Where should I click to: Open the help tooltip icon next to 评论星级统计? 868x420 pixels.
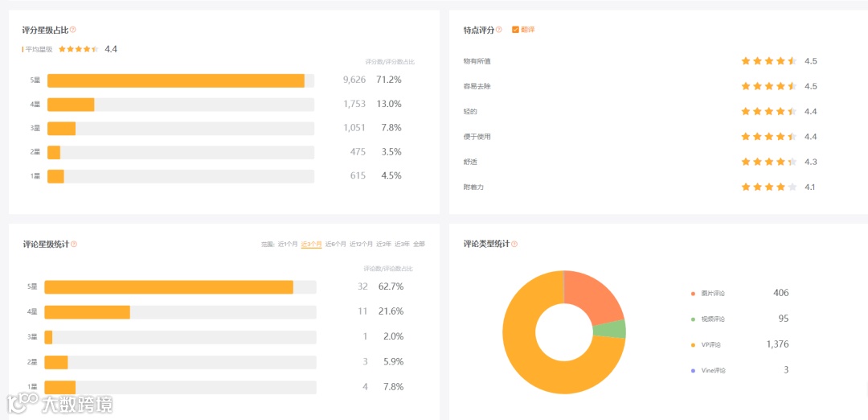coord(74,244)
